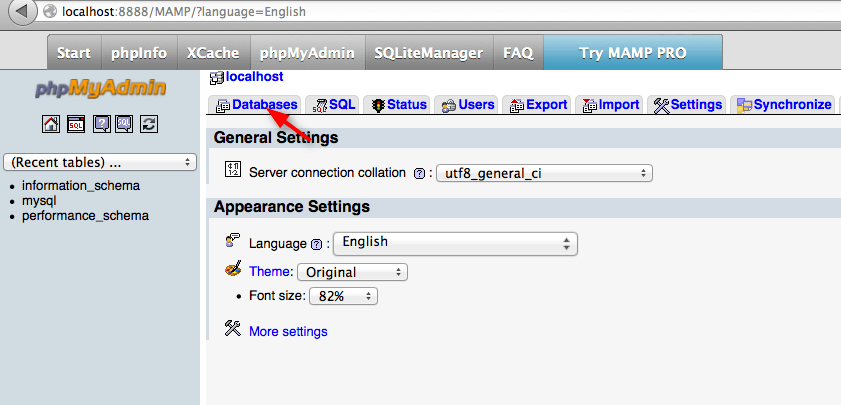
Task: Click the browser address bar URL
Action: coord(184,11)
